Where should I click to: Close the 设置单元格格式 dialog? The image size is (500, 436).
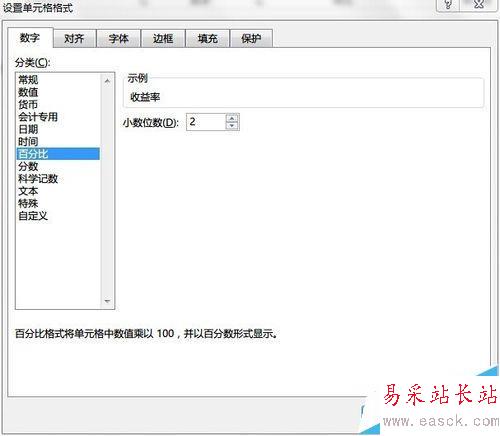point(479,5)
